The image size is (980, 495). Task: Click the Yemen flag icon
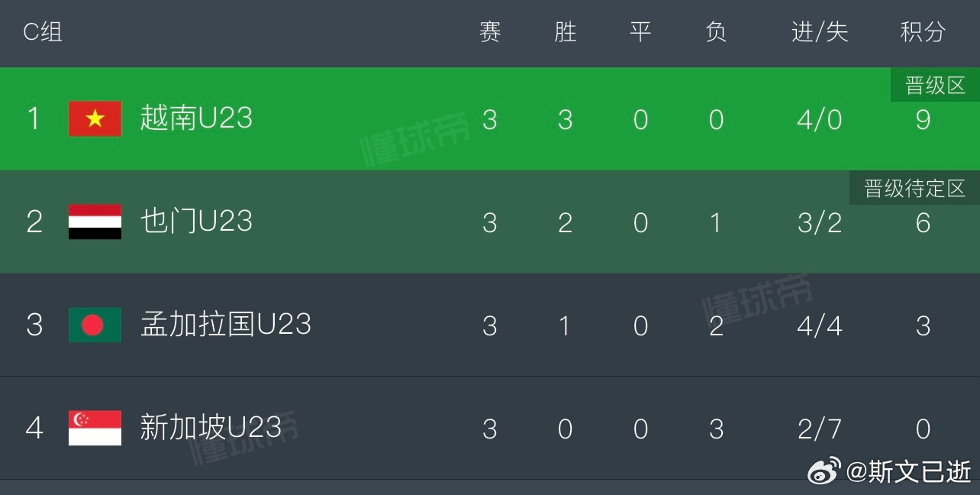pos(95,222)
